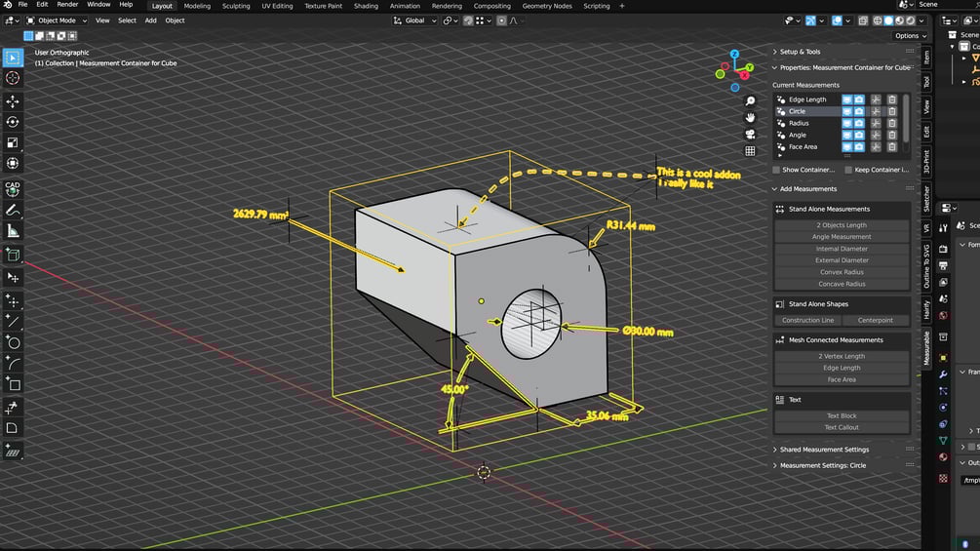Viewport: 980px width, 551px height.
Task: Toggle camera view icon in viewport
Action: 750,135
